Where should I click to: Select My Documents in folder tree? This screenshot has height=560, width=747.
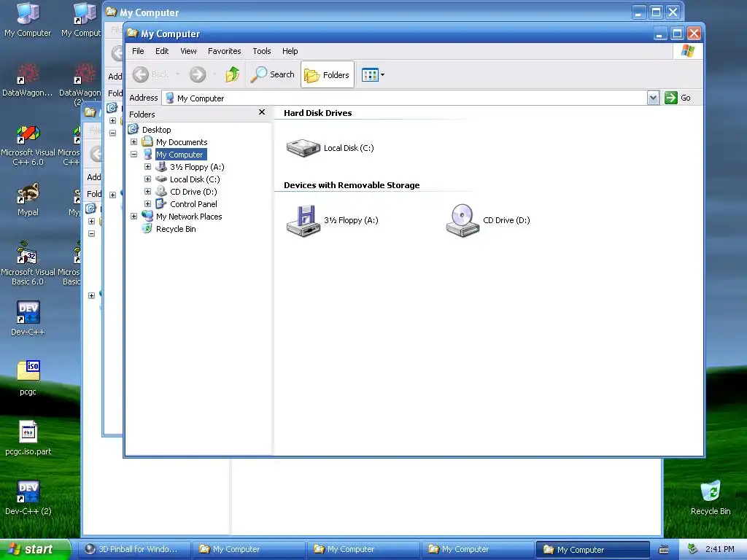coord(182,142)
